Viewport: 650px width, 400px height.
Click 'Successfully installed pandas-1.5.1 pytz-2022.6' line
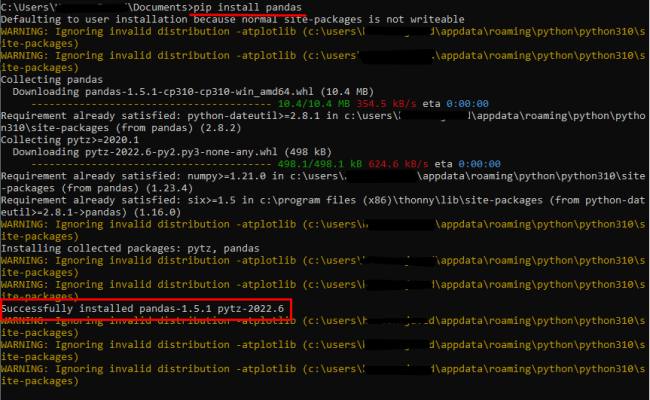143,309
